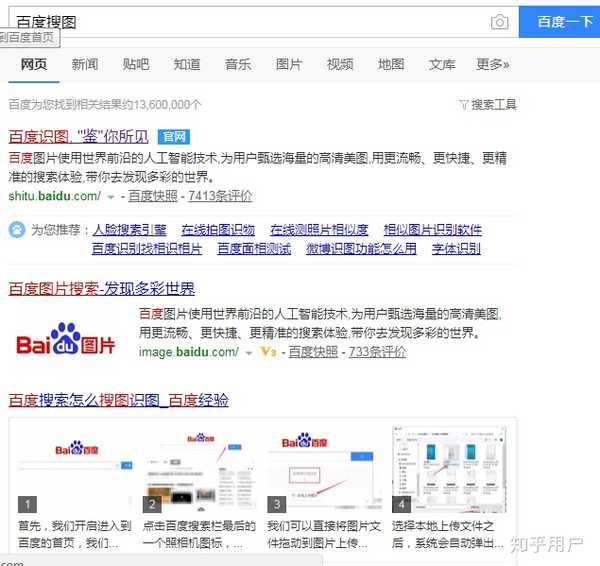
Task: Click the camera image-search icon
Action: pos(499,22)
